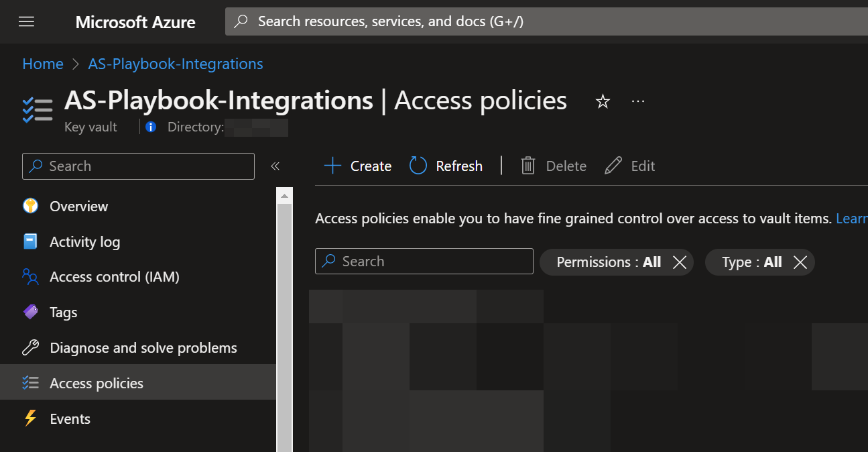This screenshot has width=868, height=452.
Task: Open the Overview menu item
Action: 78,206
